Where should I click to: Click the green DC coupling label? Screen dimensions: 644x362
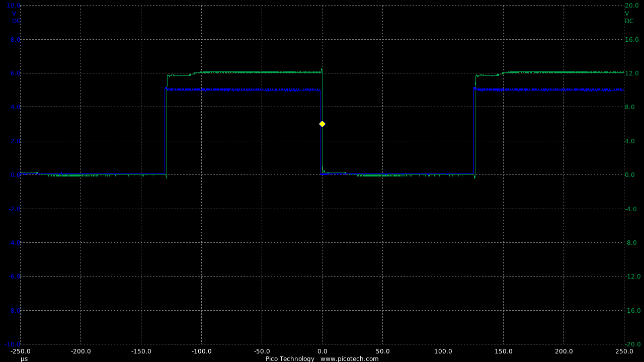(x=629, y=21)
